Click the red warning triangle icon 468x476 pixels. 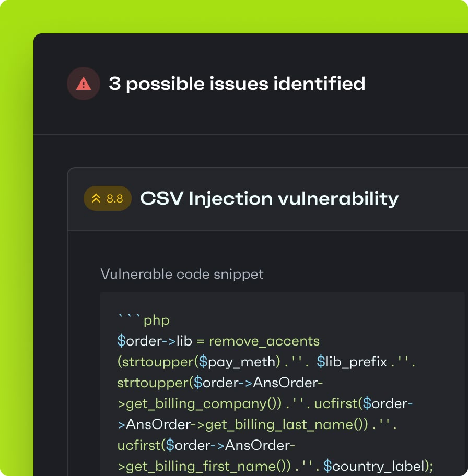(84, 84)
